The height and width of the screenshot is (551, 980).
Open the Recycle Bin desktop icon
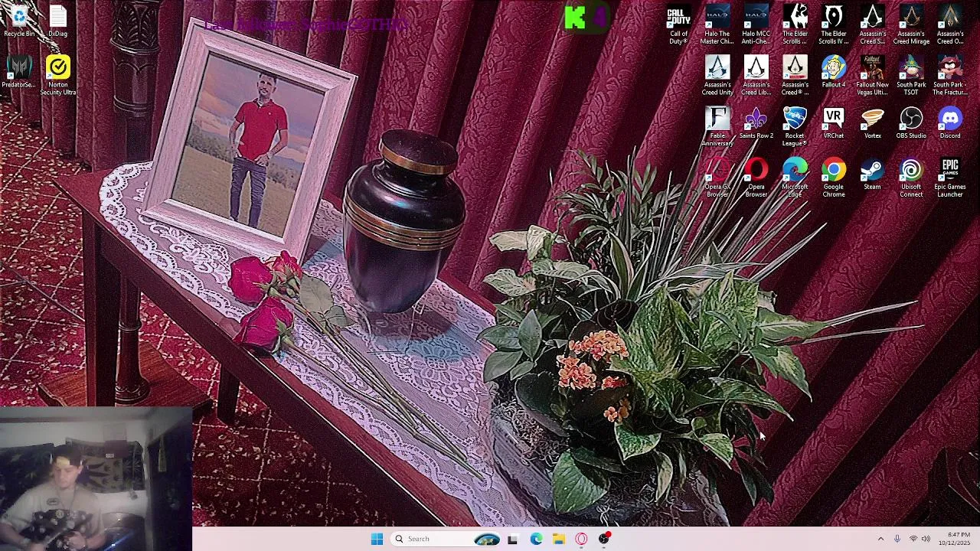click(19, 21)
